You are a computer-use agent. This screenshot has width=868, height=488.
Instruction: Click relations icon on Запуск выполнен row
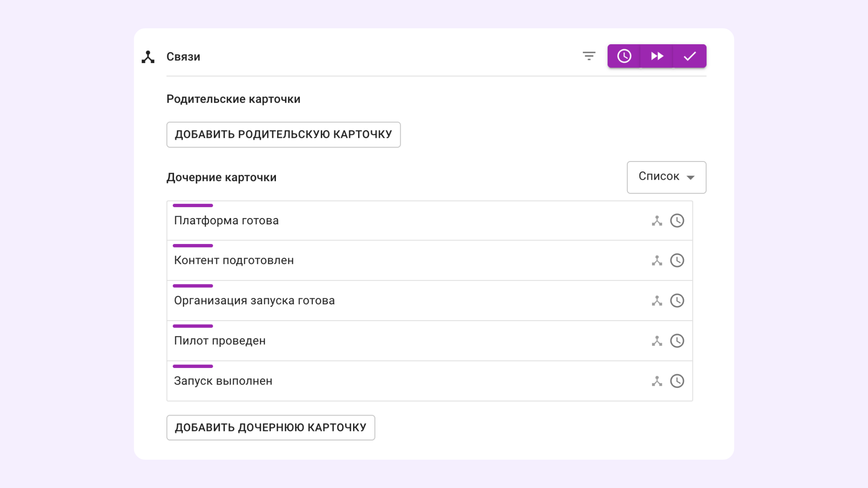coord(657,381)
